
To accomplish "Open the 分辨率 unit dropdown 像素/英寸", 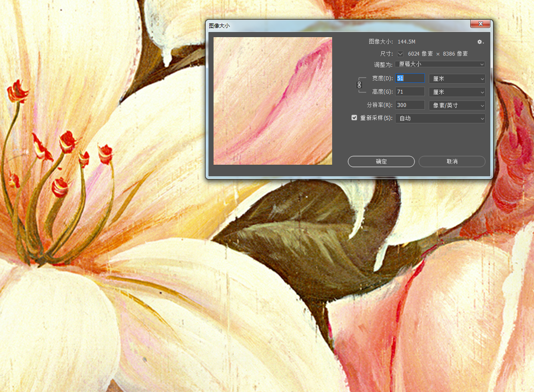I will click(457, 105).
